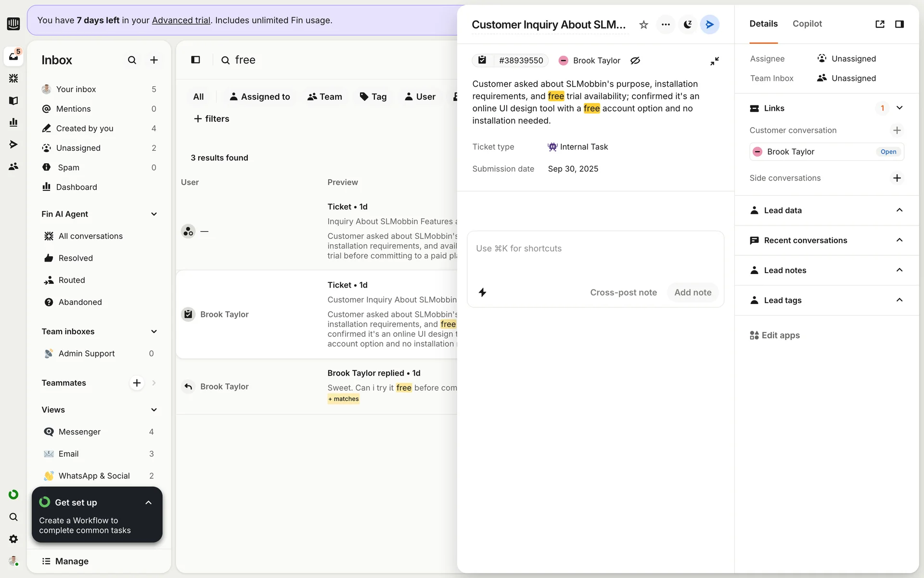Select the Assigned to filter tab
The width and height of the screenshot is (924, 578).
260,97
